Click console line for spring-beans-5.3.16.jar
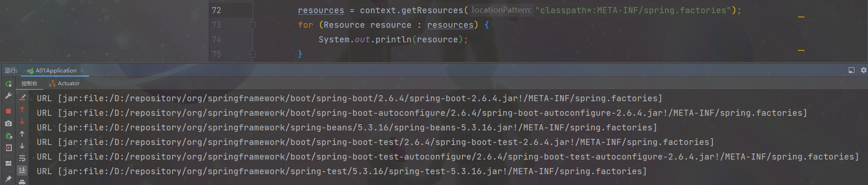 click(347, 128)
